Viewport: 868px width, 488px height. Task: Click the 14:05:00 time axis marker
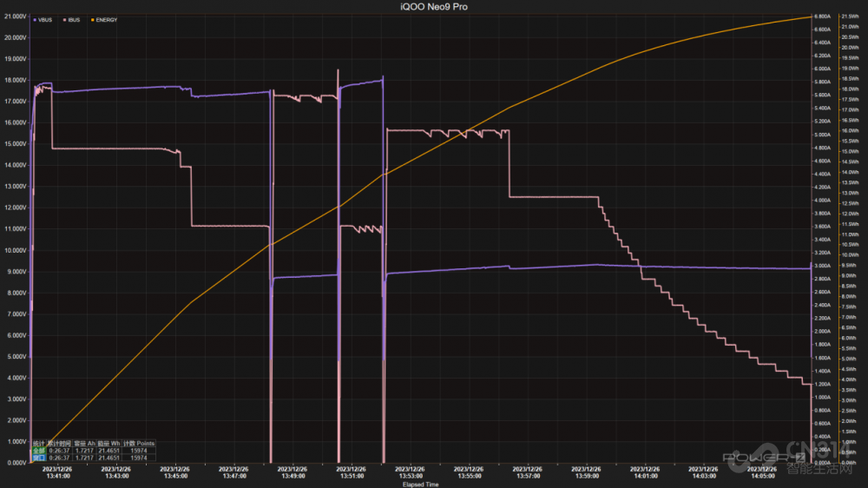pos(763,476)
